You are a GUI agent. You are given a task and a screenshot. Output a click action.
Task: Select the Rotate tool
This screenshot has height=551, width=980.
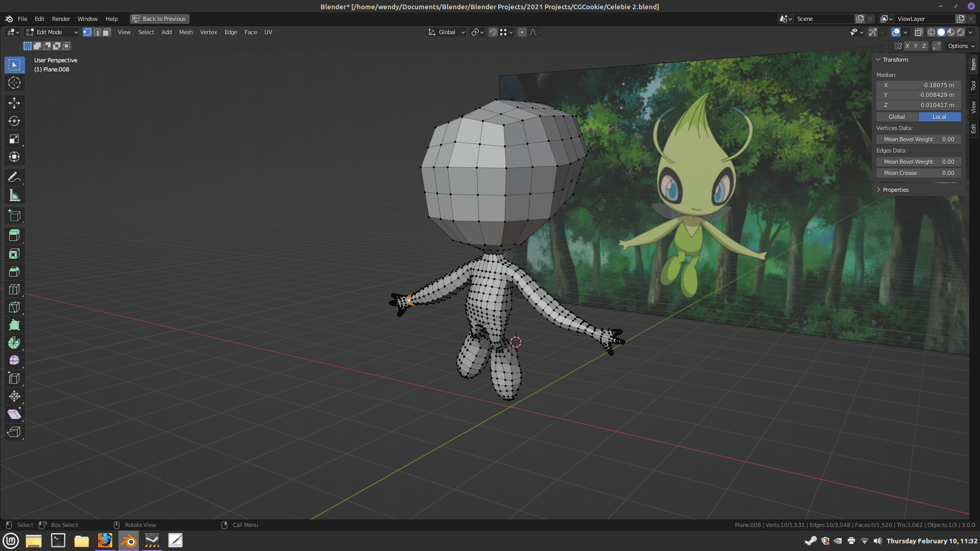click(x=14, y=121)
